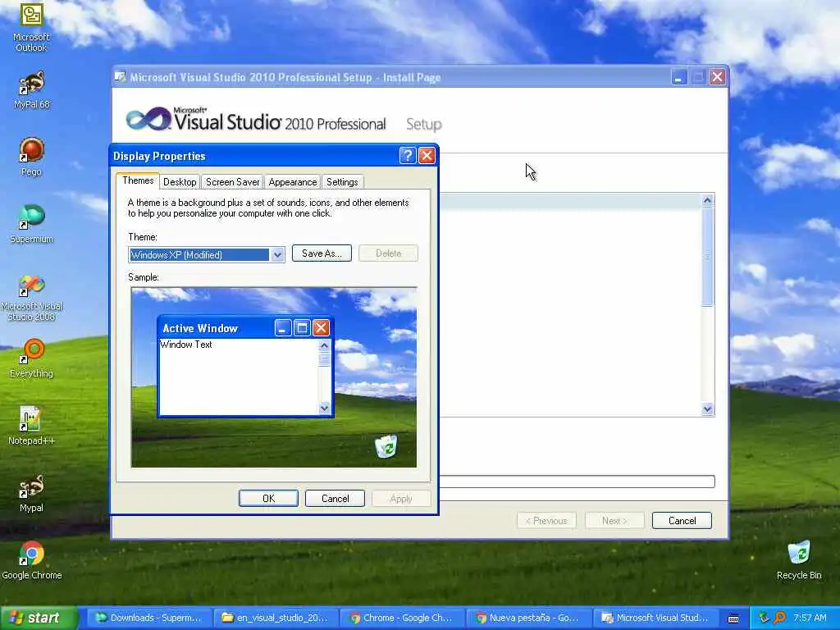The height and width of the screenshot is (630, 840).
Task: Click the Visual Studio infinity logo
Action: pyautogui.click(x=148, y=118)
